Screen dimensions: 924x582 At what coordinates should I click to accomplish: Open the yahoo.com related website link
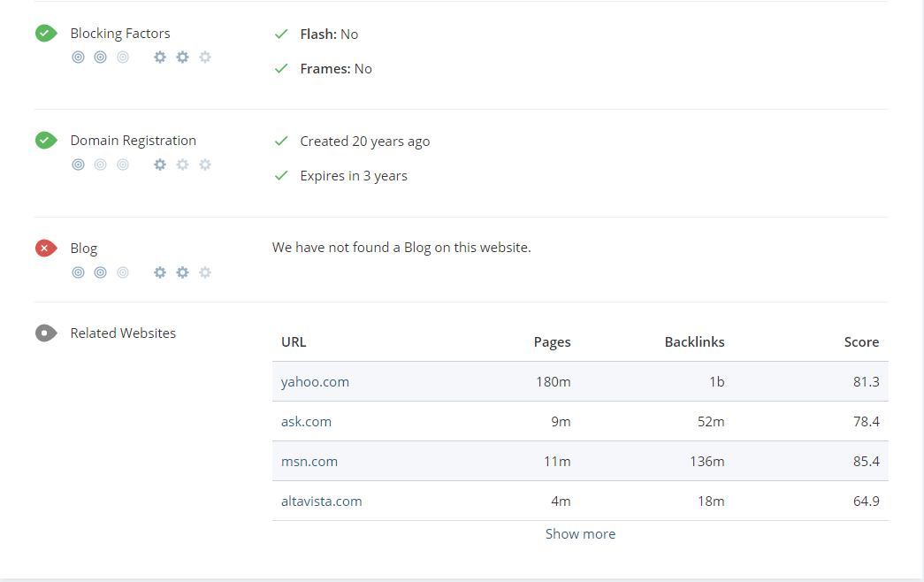point(315,382)
